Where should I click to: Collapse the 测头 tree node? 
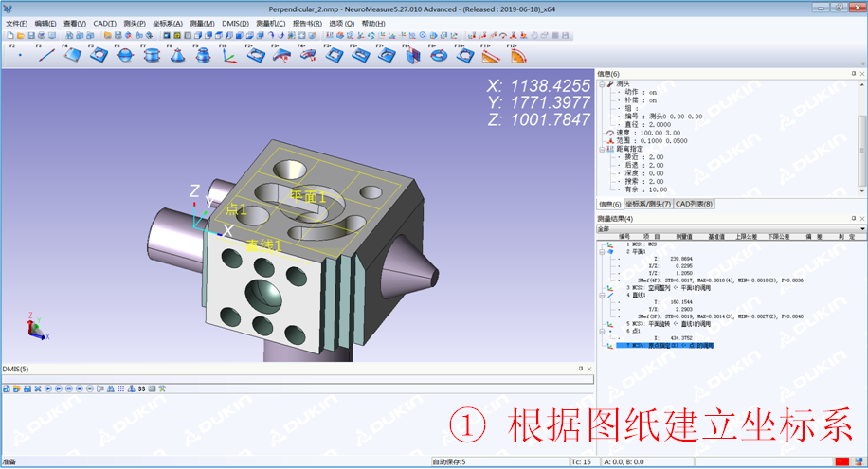(601, 84)
